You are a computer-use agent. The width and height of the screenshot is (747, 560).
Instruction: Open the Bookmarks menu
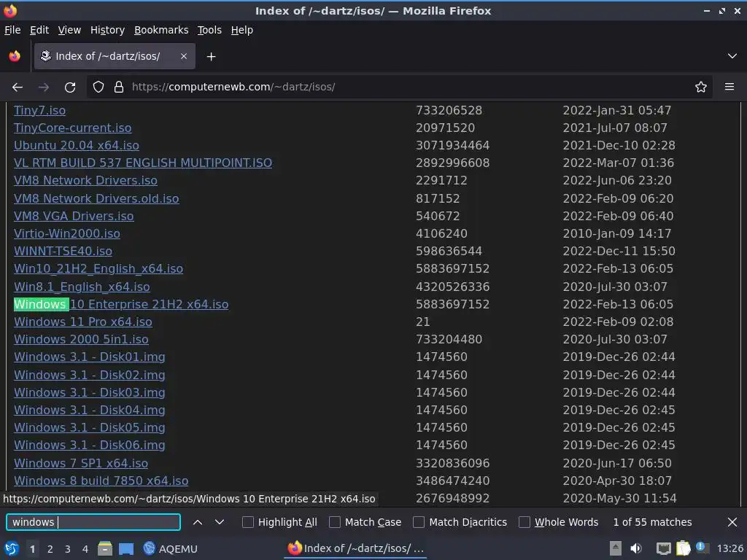(x=161, y=30)
